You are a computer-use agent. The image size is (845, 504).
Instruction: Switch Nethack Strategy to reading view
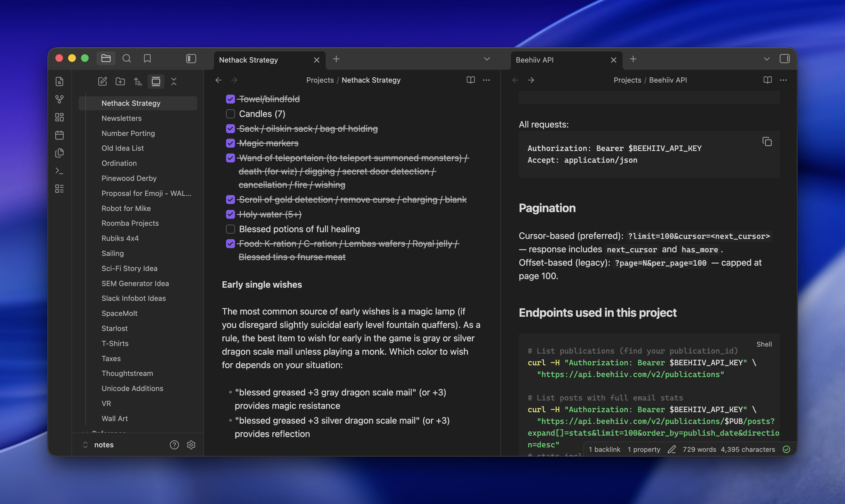[470, 80]
